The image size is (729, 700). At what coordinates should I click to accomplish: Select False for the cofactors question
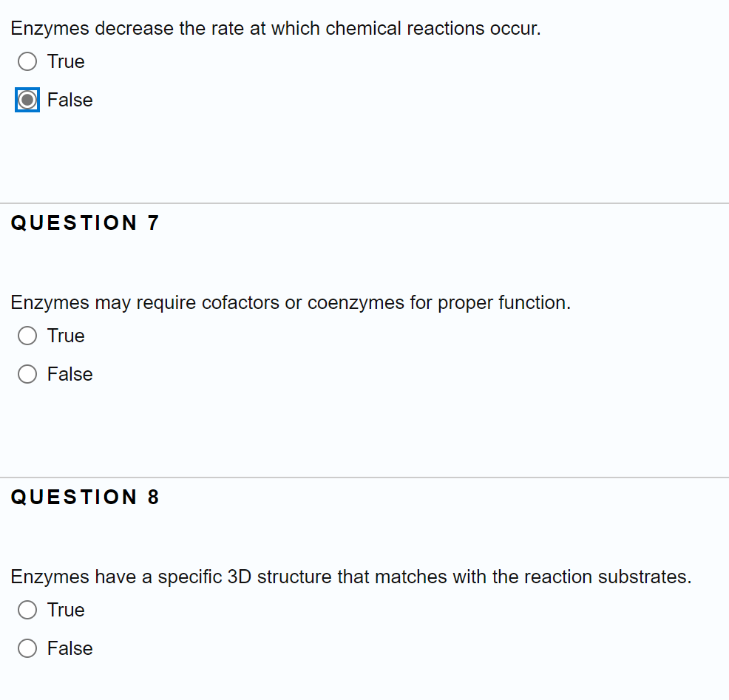pos(27,374)
